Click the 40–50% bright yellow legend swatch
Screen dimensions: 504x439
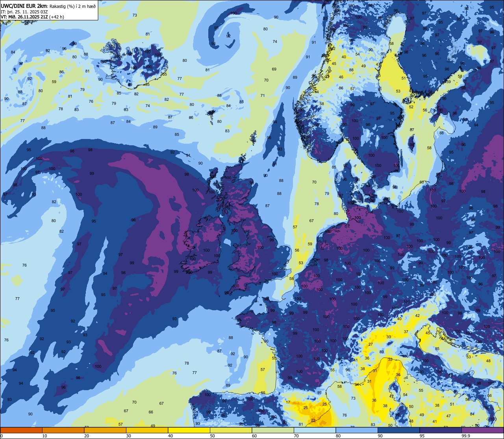[189, 430]
